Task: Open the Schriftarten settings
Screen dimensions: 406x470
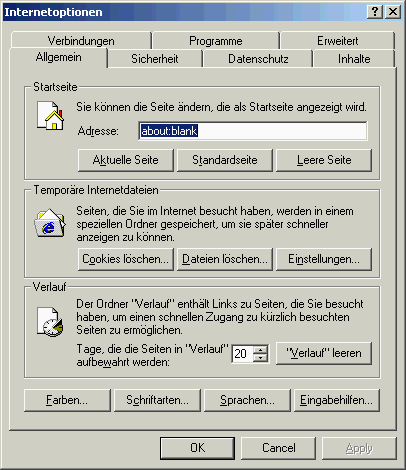Action: (x=157, y=400)
